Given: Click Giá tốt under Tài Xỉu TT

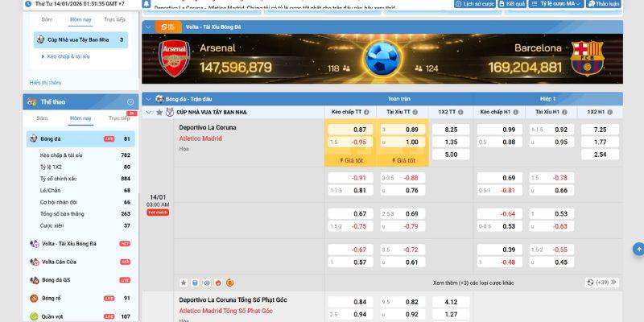Looking at the screenshot, I should point(403,160).
